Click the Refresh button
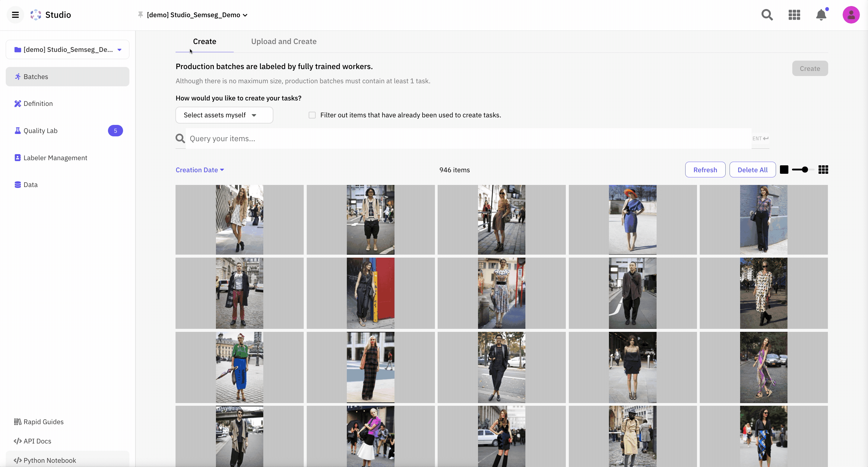This screenshot has width=868, height=467. [705, 170]
